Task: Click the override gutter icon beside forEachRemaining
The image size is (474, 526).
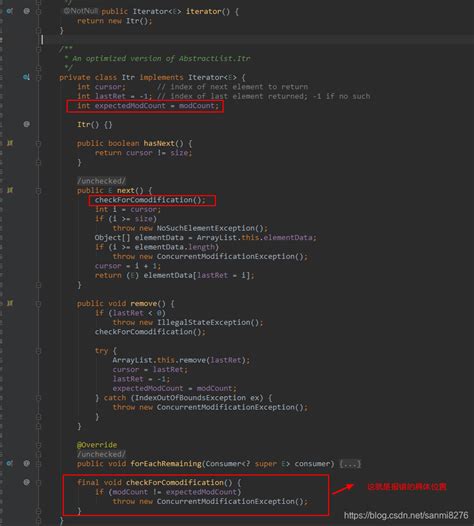Action: coord(10,463)
